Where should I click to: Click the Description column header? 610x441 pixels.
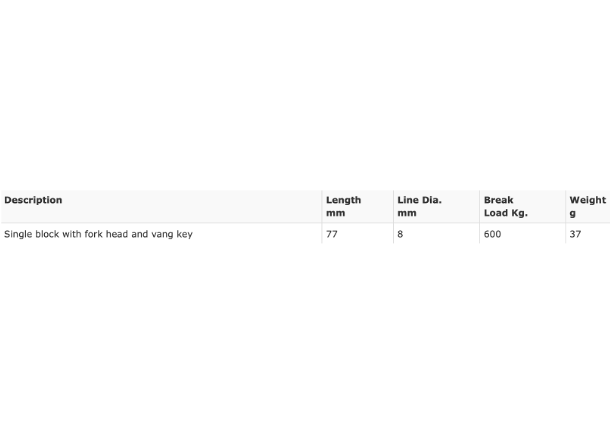tap(33, 200)
